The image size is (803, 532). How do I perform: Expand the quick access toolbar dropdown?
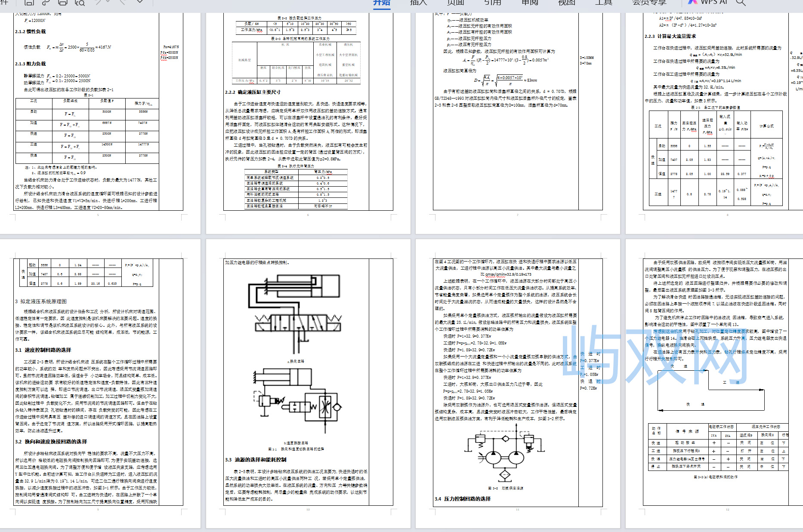point(139,2)
